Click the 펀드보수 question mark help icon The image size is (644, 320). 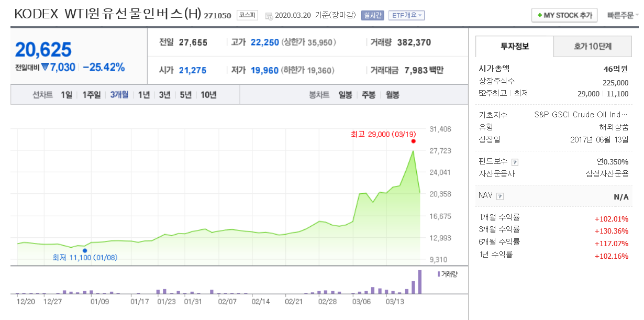point(515,162)
